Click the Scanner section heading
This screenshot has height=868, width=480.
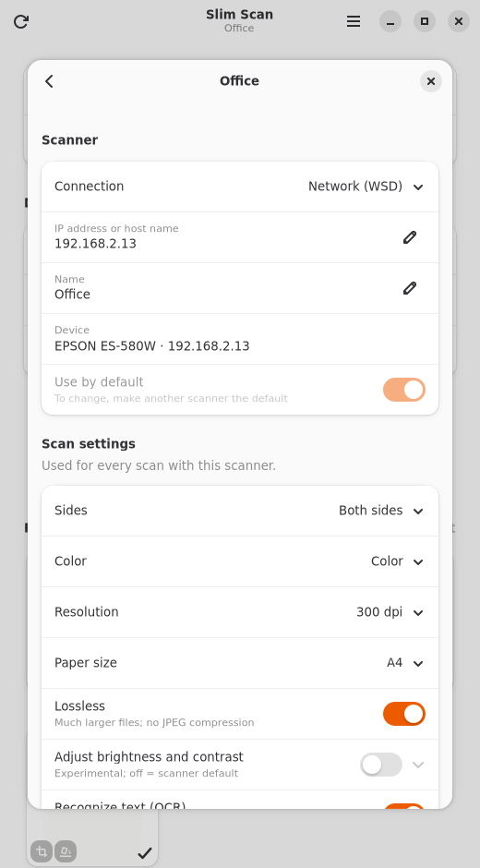pyautogui.click(x=70, y=140)
